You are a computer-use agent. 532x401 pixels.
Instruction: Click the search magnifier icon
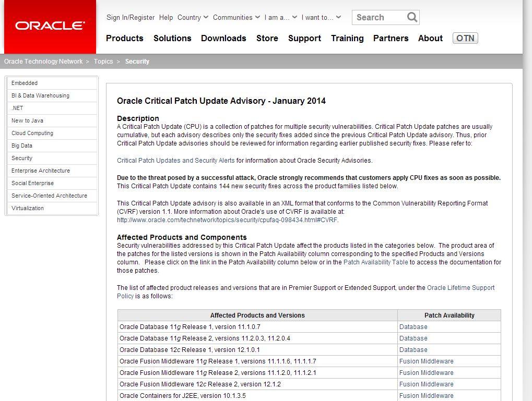coord(412,17)
